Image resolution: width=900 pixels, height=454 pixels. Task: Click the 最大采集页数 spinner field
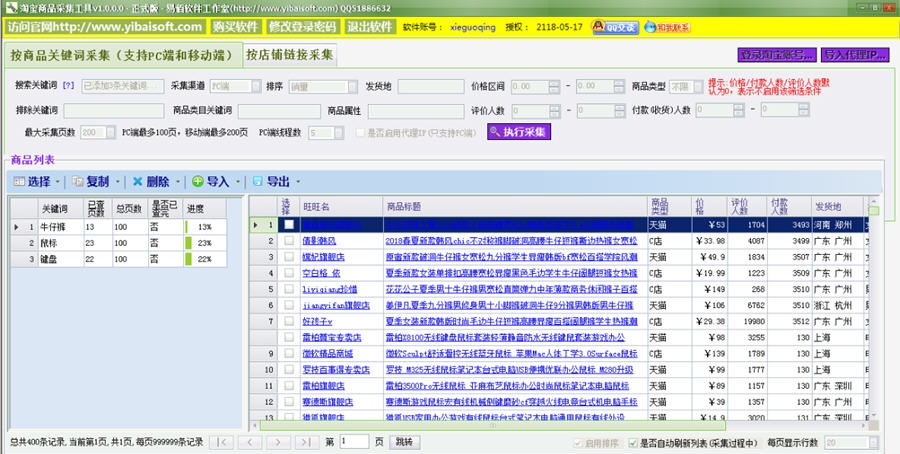98,133
